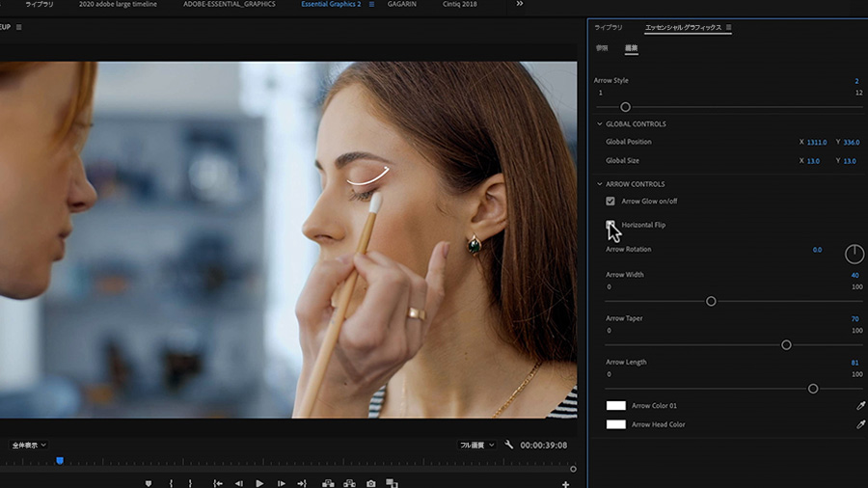Viewport: 868px width, 488px height.
Task: Click the Play button in the program monitor
Action: coord(259,483)
